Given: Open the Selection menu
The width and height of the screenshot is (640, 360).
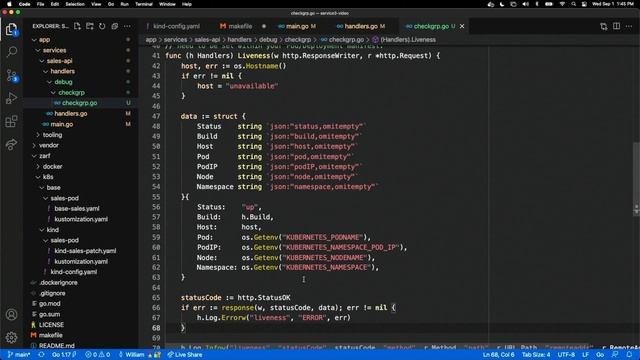Looking at the screenshot, I should point(75,4).
